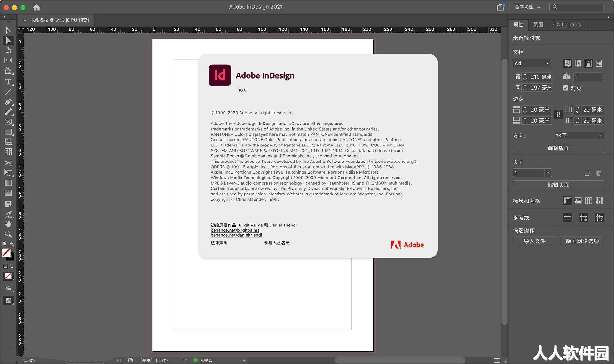The width and height of the screenshot is (614, 364).
Task: Select the Type tool
Action: click(x=8, y=82)
